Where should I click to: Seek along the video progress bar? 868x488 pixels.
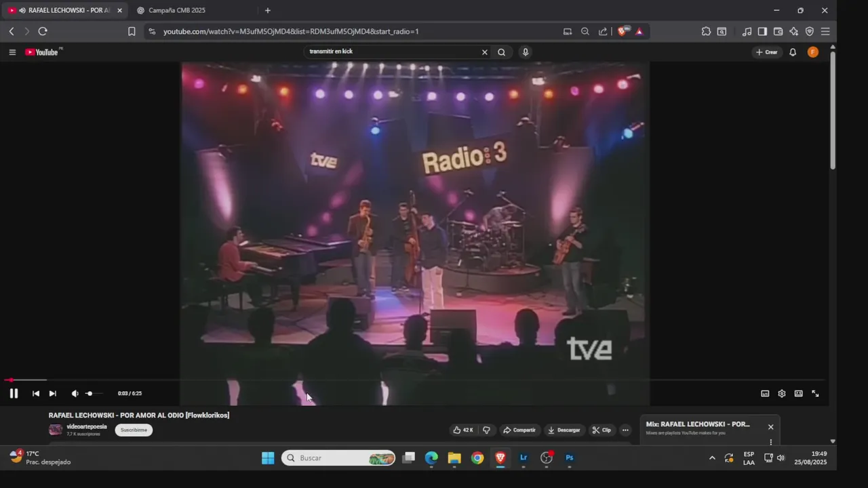click(x=415, y=380)
